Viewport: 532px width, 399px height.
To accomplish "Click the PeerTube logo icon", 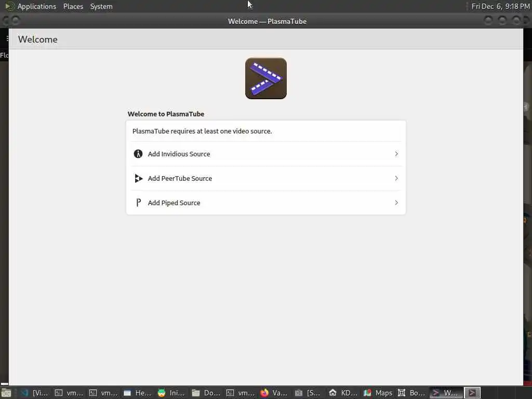I will tap(138, 178).
